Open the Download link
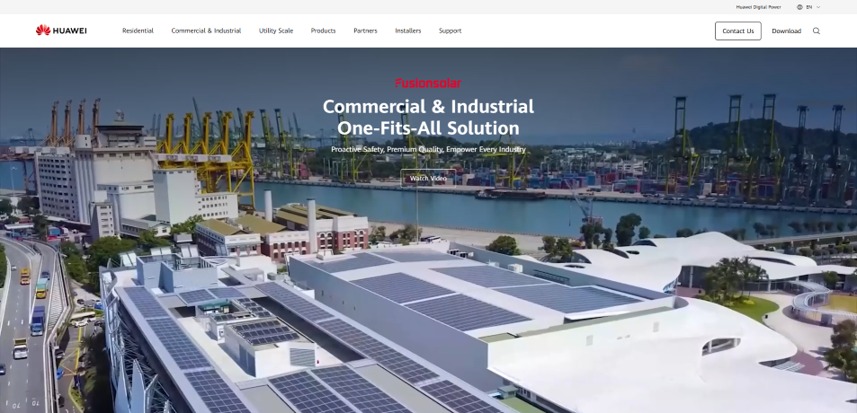Viewport: 857px width, 413px height. pos(786,31)
